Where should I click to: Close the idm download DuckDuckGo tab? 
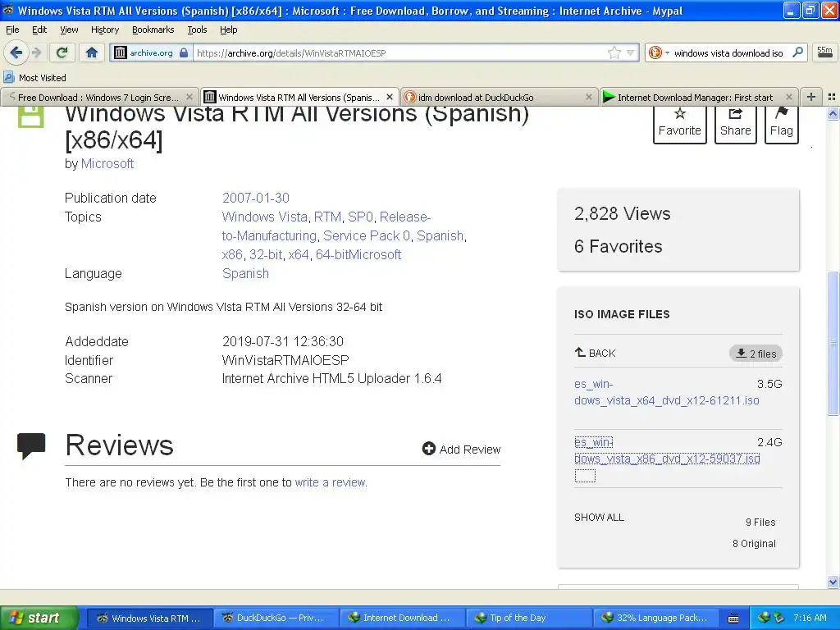tap(589, 97)
